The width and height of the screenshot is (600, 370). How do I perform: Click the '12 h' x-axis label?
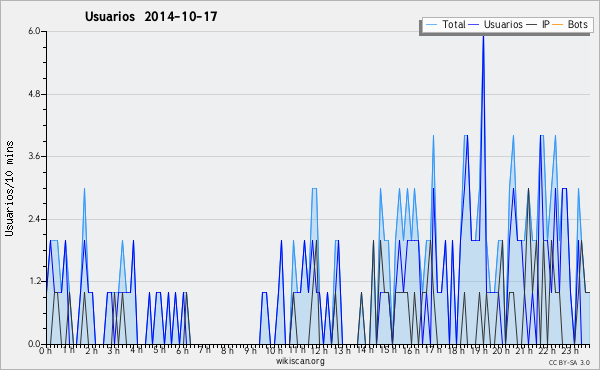coord(320,350)
